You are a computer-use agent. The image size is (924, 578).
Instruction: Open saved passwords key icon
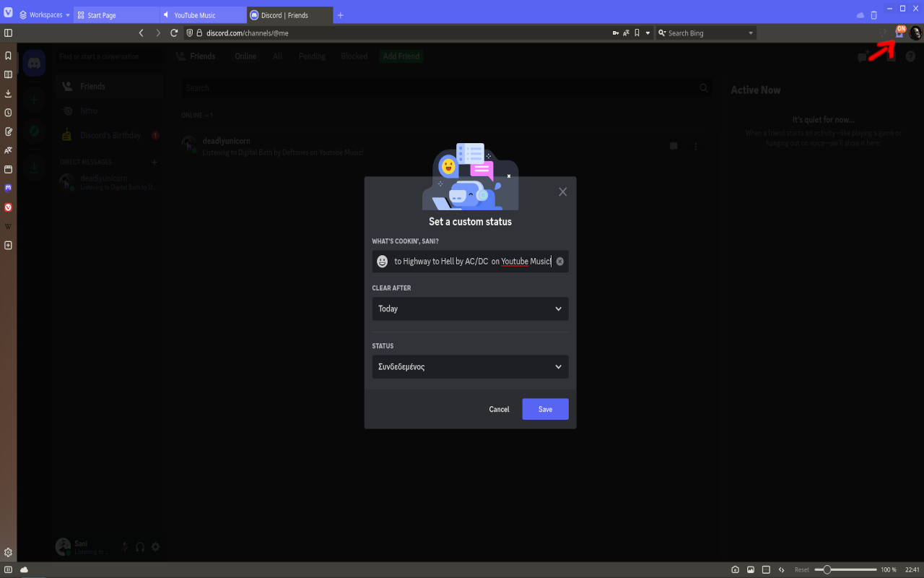click(x=616, y=33)
